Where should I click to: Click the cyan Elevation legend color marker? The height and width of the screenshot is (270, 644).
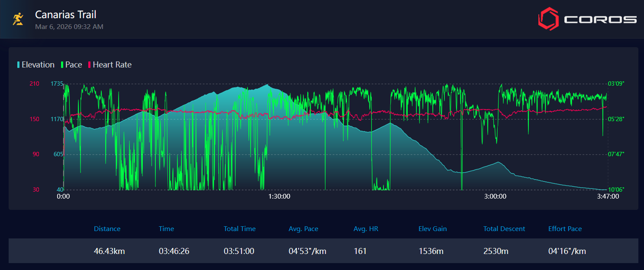coord(19,65)
